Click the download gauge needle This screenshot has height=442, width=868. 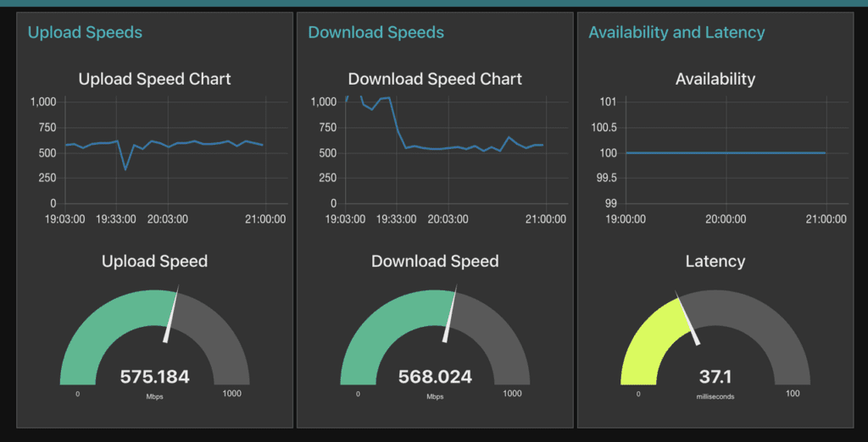(x=451, y=313)
